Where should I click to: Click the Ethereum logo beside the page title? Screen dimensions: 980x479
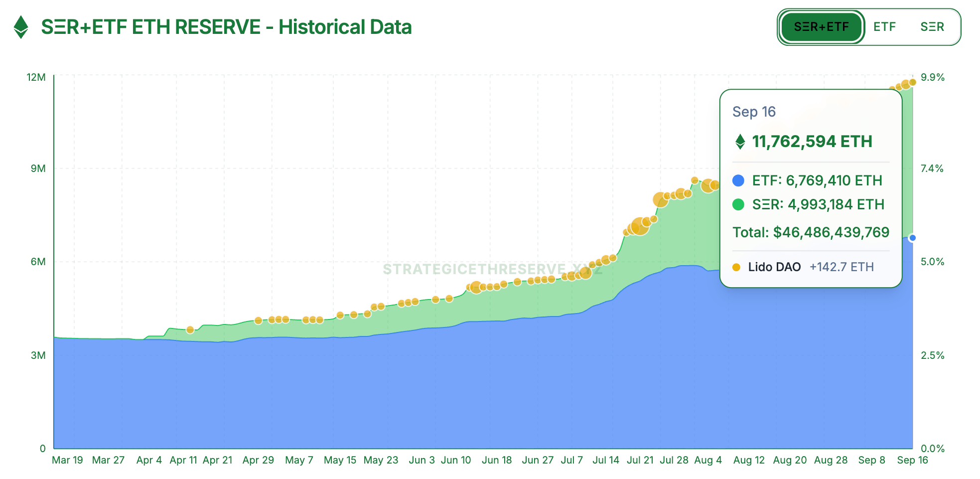tap(20, 27)
